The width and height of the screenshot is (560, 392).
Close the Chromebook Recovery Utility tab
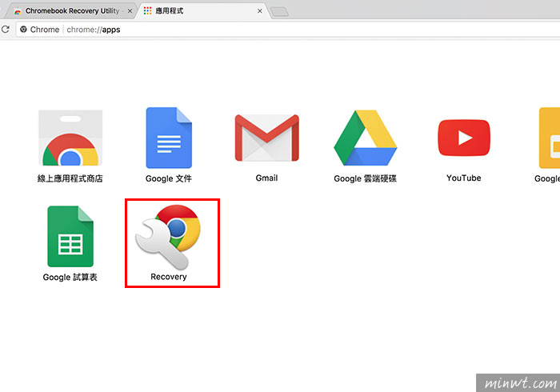[x=130, y=11]
